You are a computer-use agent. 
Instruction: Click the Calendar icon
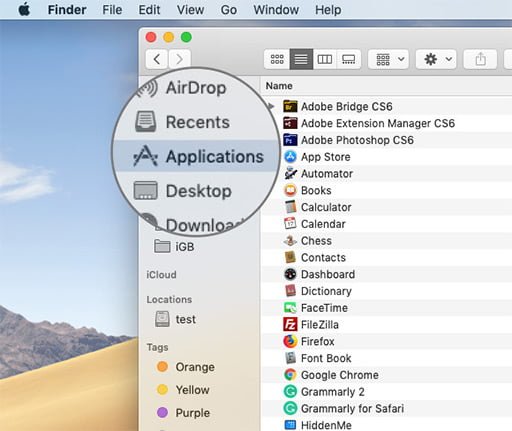pyautogui.click(x=290, y=224)
